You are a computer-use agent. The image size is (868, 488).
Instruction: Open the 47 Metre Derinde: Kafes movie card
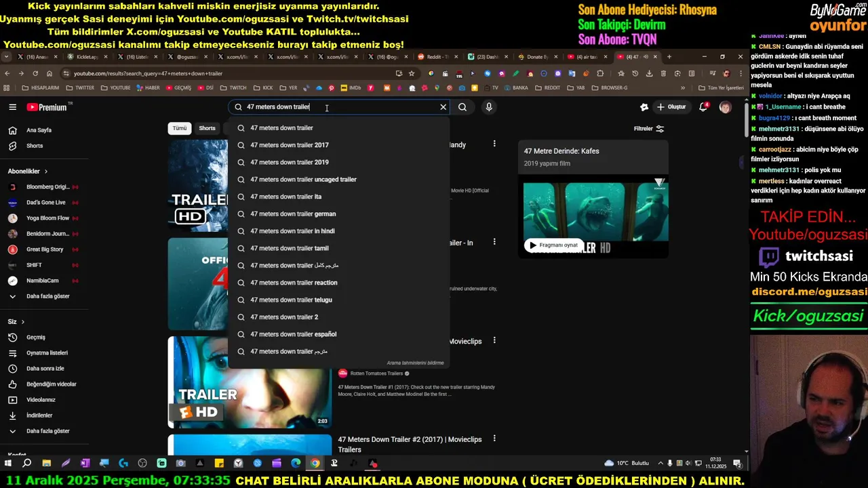[593, 199]
